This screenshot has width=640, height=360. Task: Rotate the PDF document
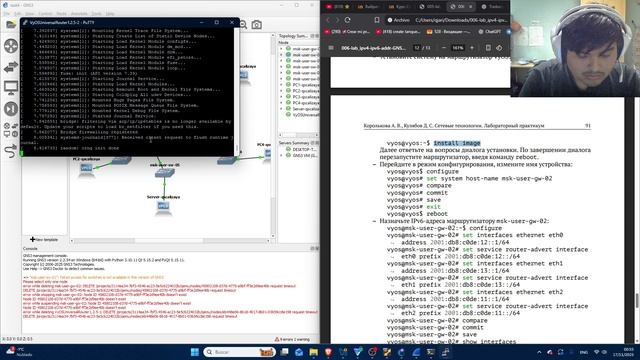(x=499, y=48)
